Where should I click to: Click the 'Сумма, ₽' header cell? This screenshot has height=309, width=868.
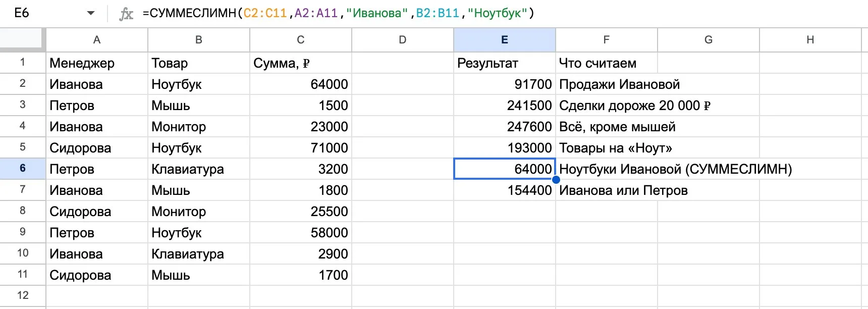(301, 63)
